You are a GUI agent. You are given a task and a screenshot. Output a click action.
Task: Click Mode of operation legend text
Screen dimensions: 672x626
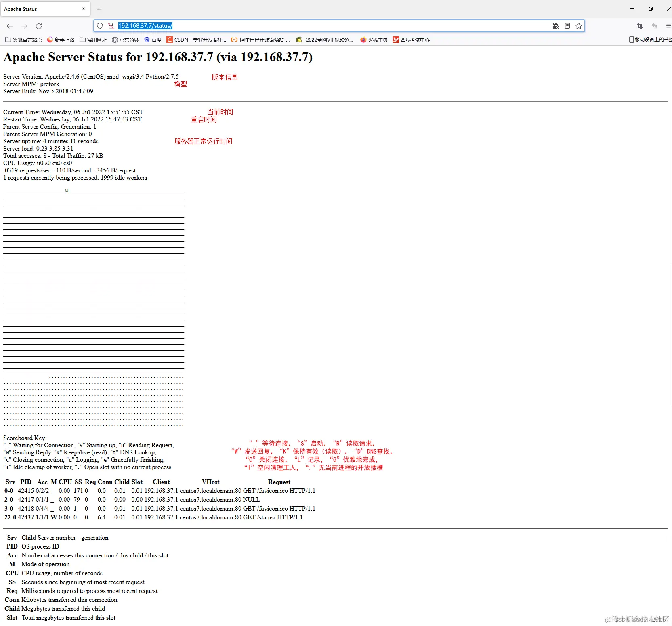click(x=45, y=564)
